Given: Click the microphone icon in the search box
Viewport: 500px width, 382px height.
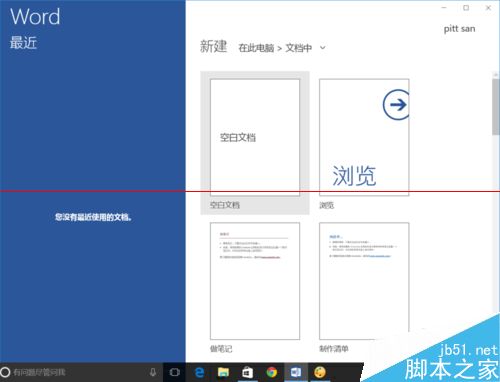Looking at the screenshot, I should (x=153, y=372).
